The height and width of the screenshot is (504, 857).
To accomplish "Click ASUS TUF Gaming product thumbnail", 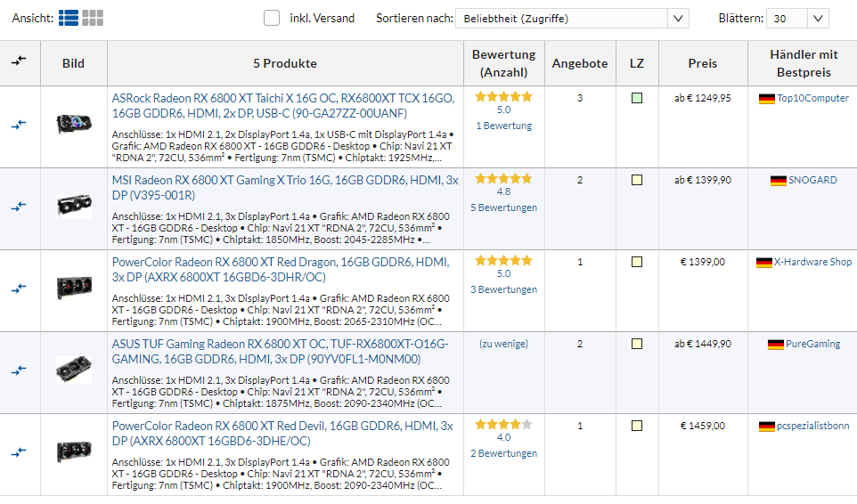I will pos(74,370).
